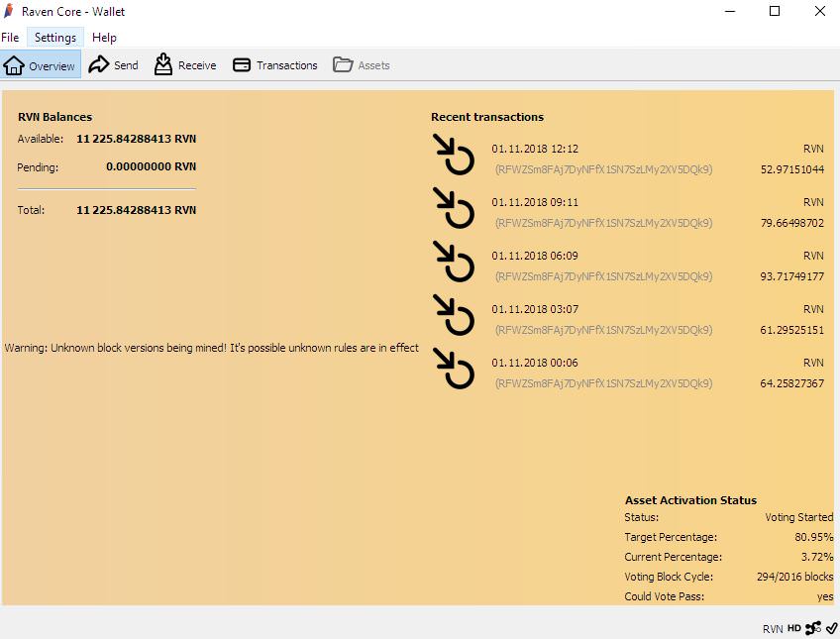Click transaction date 01.11.2018 09:11
840x639 pixels.
535,202
